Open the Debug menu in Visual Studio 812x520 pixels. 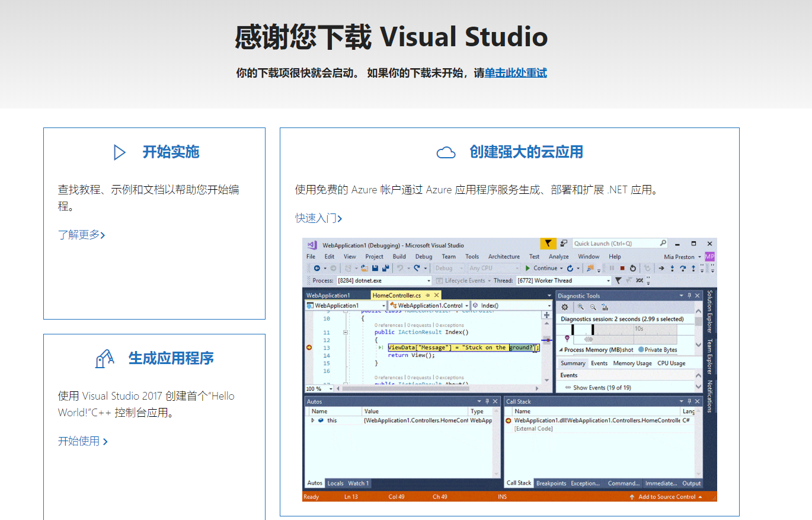(423, 256)
